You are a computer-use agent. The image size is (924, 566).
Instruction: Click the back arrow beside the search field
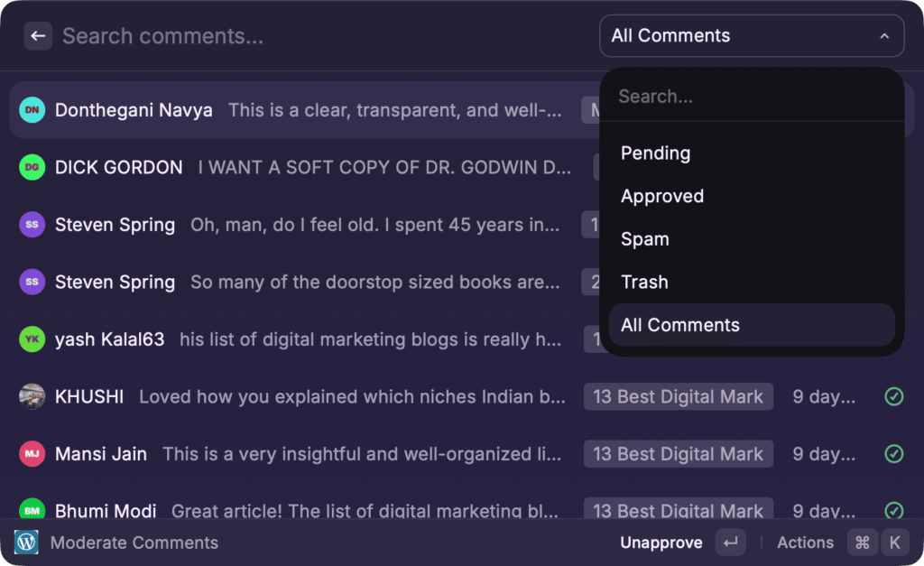[37, 35]
